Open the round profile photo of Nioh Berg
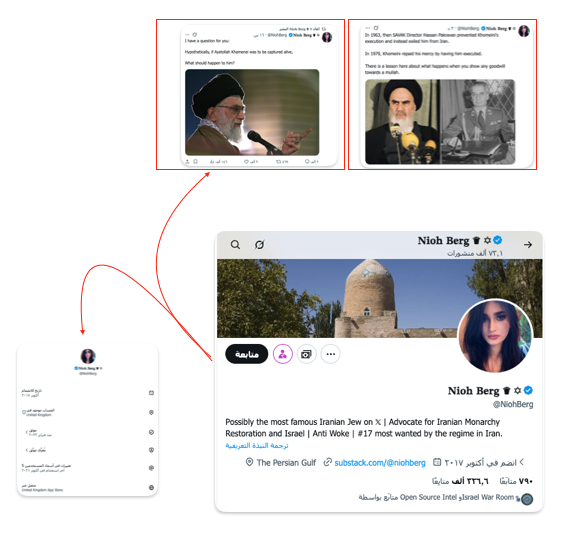 [x=495, y=336]
